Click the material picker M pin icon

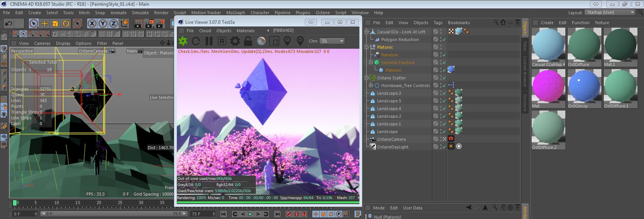click(300, 41)
